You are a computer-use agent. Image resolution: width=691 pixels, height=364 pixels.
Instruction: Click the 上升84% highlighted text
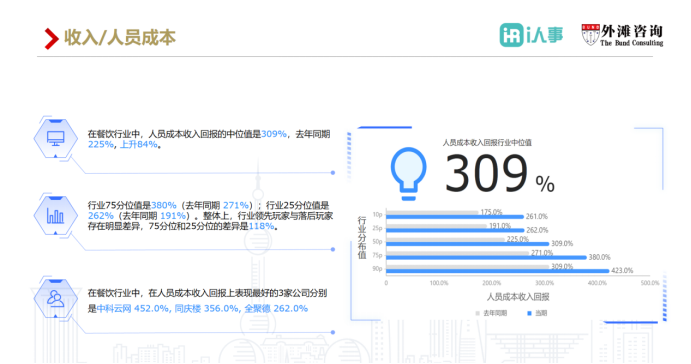pyautogui.click(x=138, y=145)
